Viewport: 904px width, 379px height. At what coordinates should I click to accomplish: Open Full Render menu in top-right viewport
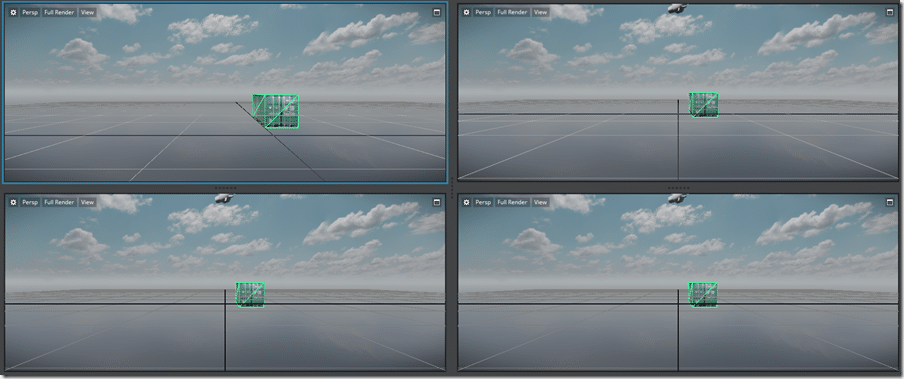513,12
